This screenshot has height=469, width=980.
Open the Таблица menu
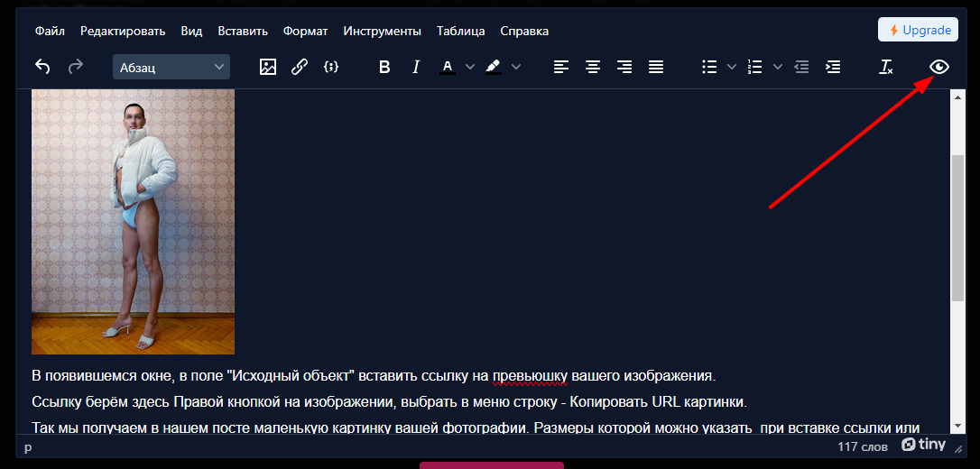[x=461, y=31]
